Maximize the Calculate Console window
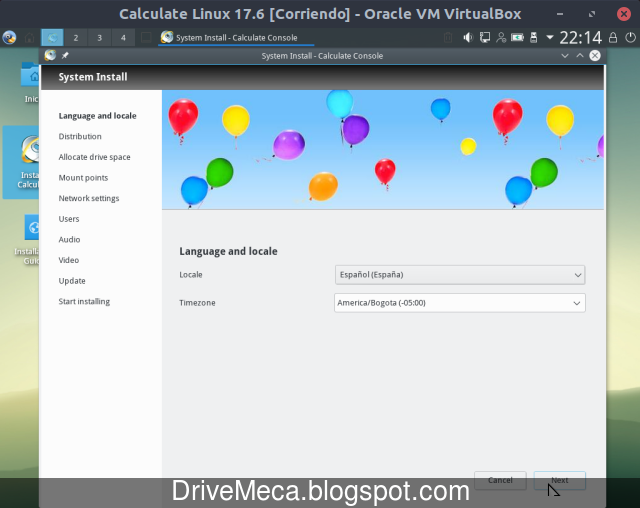640x508 pixels. coord(580,55)
